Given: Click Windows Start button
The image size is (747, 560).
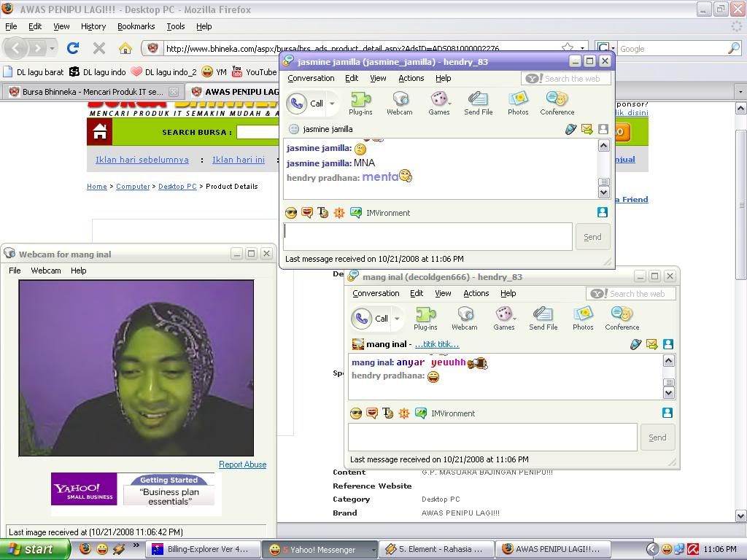Looking at the screenshot, I should click(x=35, y=549).
